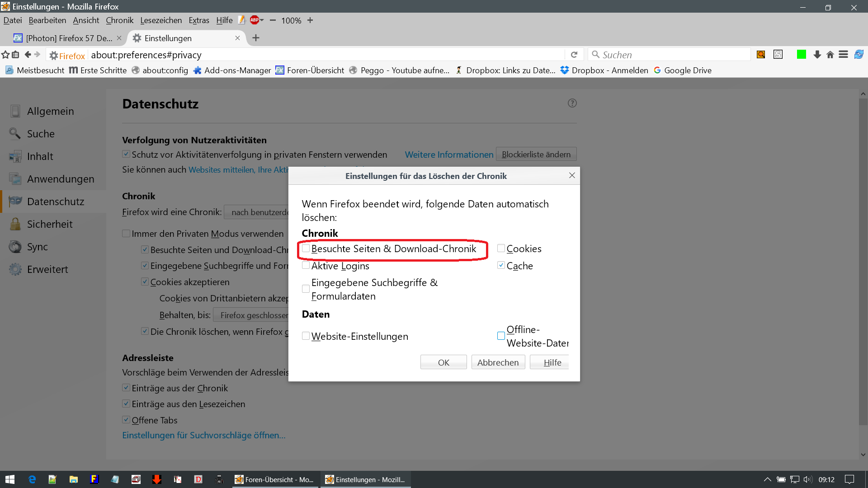The image size is (868, 488).
Task: Open Microsoft Edge from the taskbar
Action: coord(32,479)
